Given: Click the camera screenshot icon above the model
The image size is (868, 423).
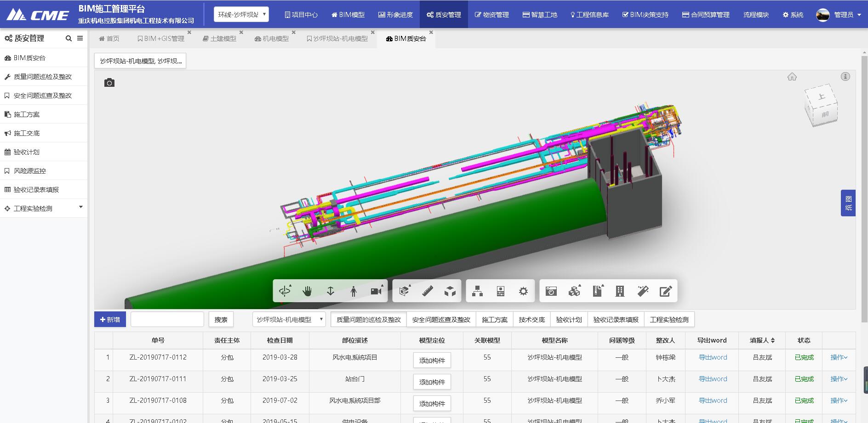Looking at the screenshot, I should tap(109, 83).
